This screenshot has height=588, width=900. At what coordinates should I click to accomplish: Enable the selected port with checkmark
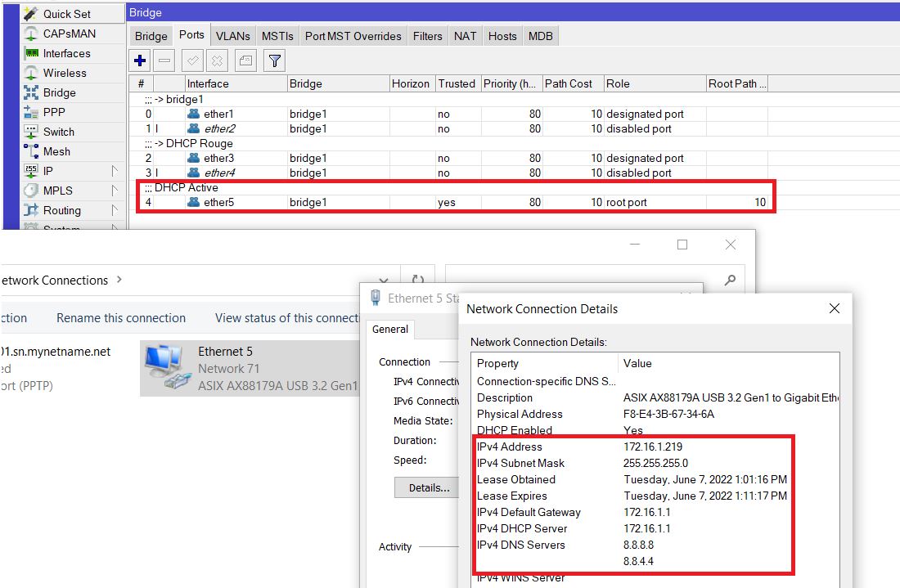pyautogui.click(x=192, y=61)
